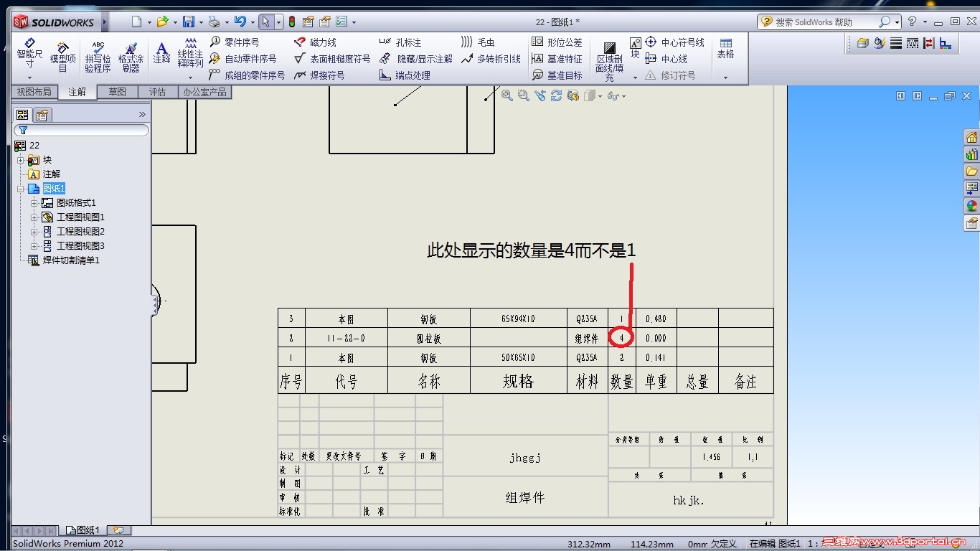Expand the 图纸格式1 node

tap(34, 203)
